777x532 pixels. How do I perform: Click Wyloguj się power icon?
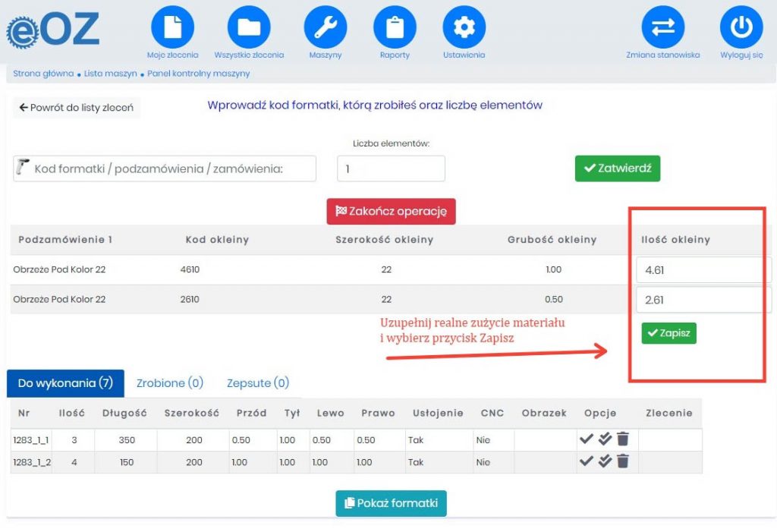click(x=741, y=27)
